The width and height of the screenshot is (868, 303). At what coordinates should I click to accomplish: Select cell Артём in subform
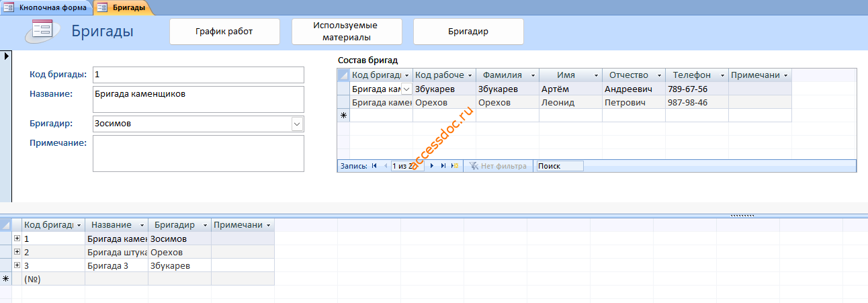coord(570,89)
